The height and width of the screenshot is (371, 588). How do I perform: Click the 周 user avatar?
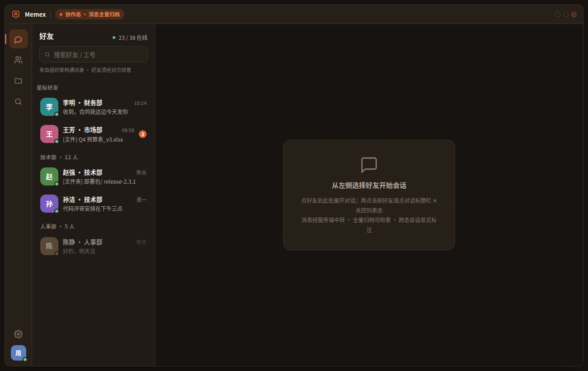pyautogui.click(x=19, y=353)
